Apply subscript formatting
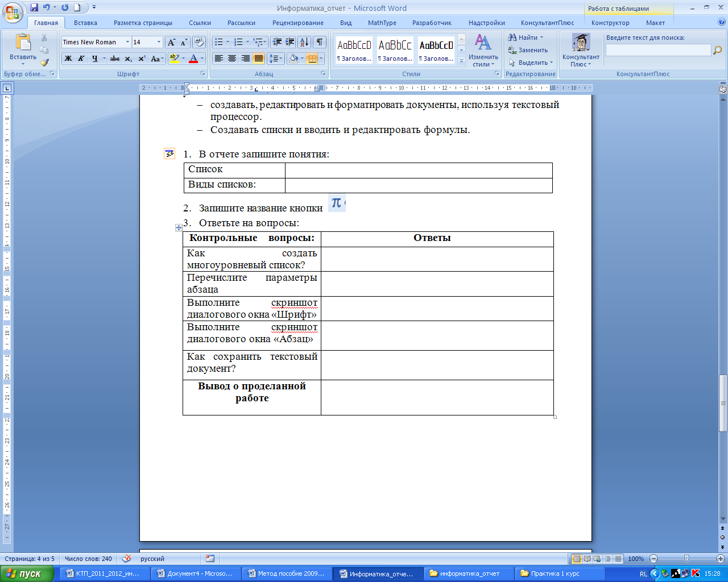The height and width of the screenshot is (582, 728). tap(129, 59)
